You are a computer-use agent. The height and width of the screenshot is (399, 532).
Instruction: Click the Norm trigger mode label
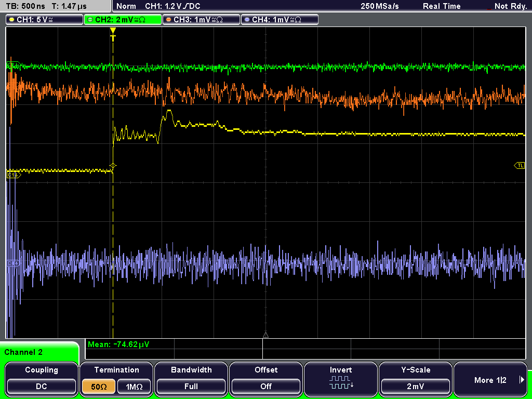pos(126,6)
